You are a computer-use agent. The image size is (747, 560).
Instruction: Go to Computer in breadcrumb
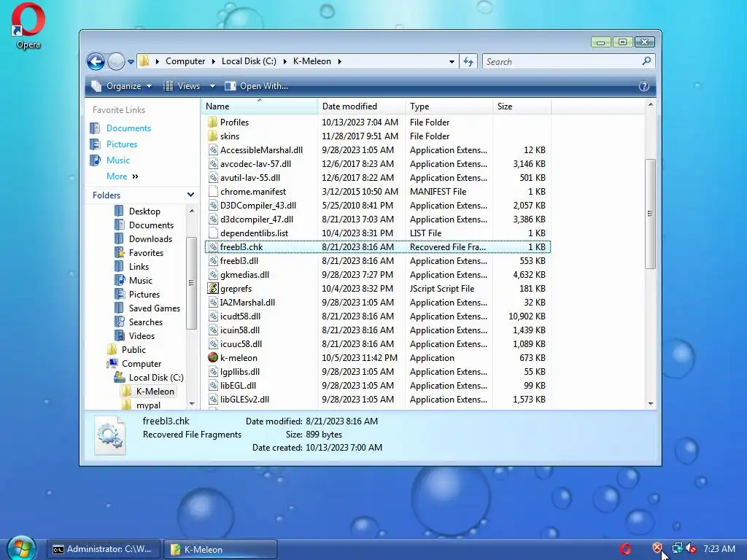coord(185,61)
